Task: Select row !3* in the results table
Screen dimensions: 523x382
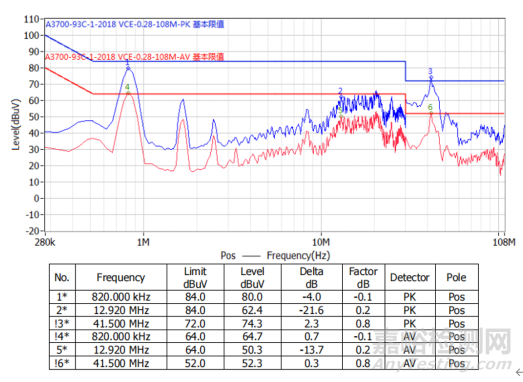Action: (264, 324)
